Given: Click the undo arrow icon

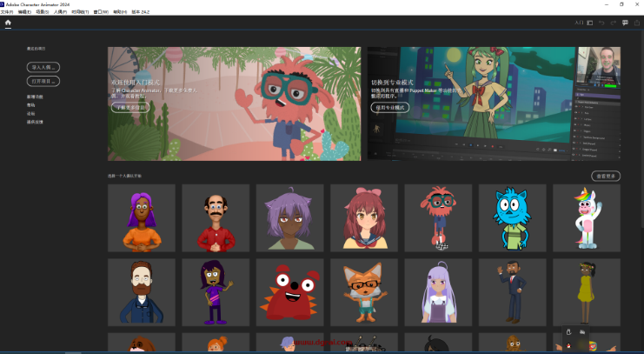Looking at the screenshot, I should point(601,23).
